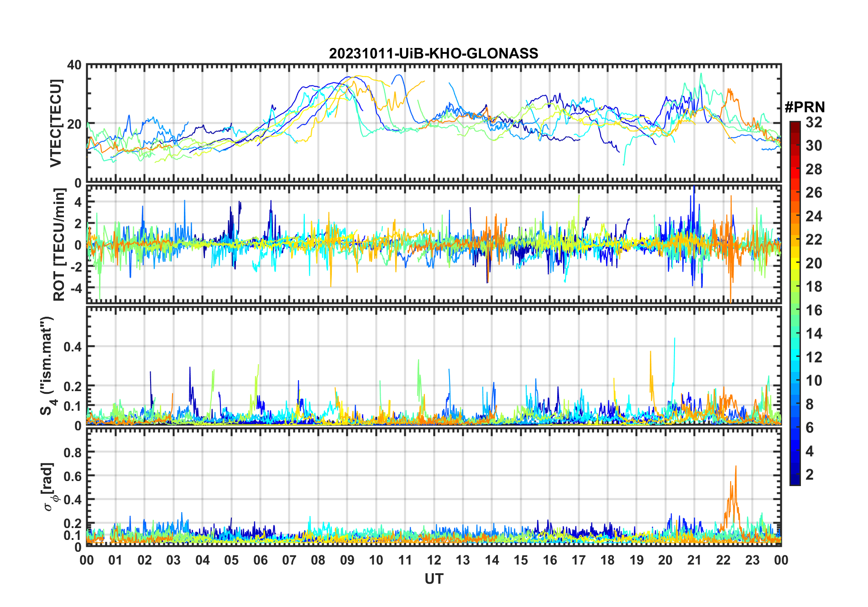Click the "13" hour tick on the UT axis

pos(463,560)
